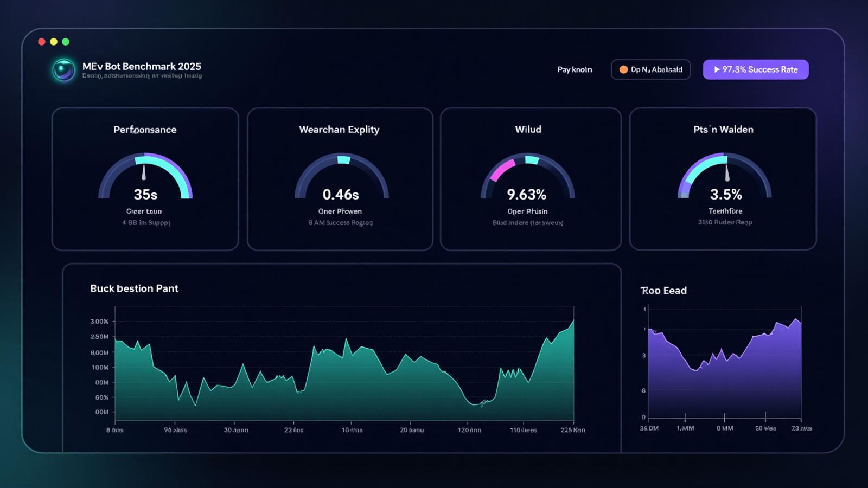Select the Performance gauge needle indicator
This screenshot has height=488, width=868.
(x=143, y=171)
